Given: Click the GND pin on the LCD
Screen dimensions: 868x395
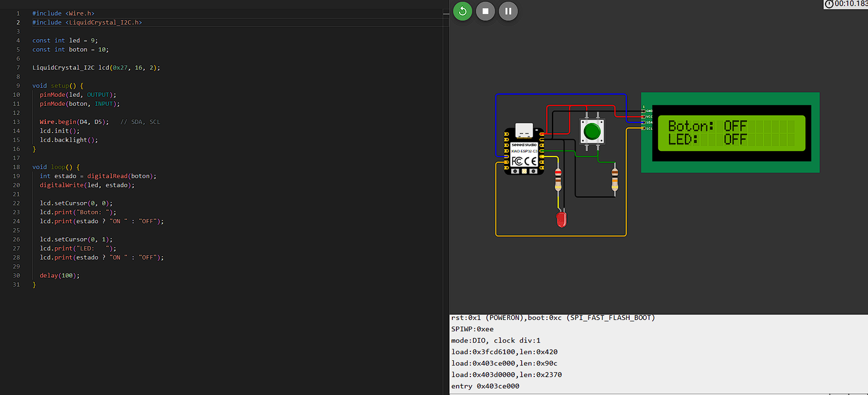Looking at the screenshot, I should 644,111.
